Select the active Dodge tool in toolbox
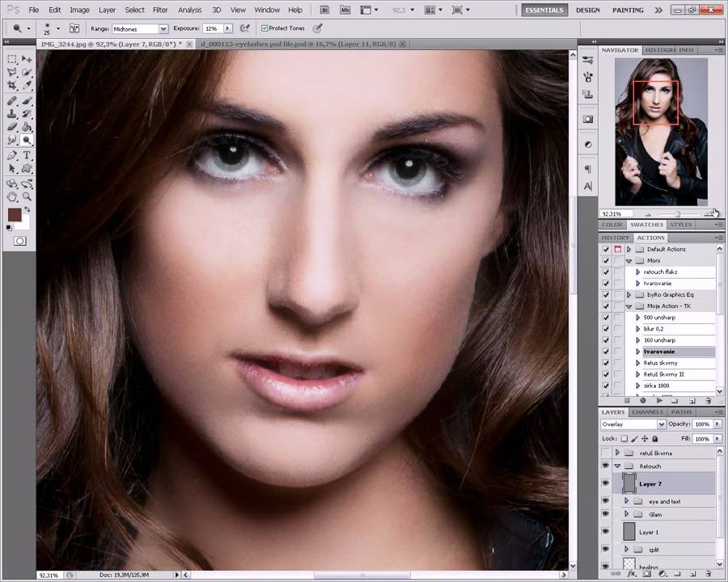Screen dimensions: 728x582 point(27,140)
